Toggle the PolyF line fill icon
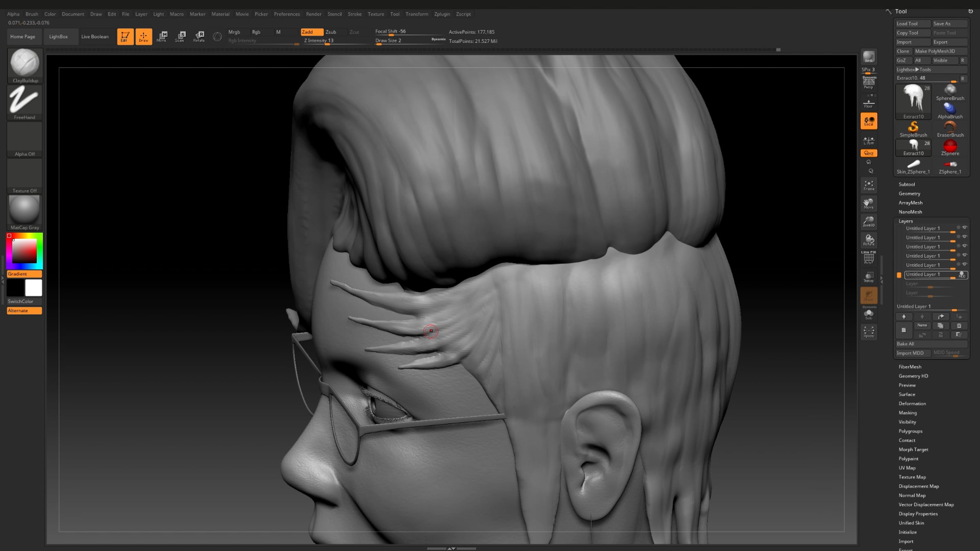The image size is (980, 551). click(869, 258)
